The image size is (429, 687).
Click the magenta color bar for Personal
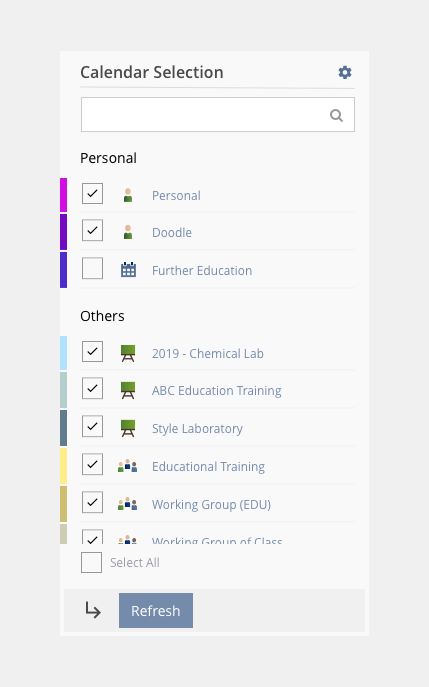[x=64, y=195]
